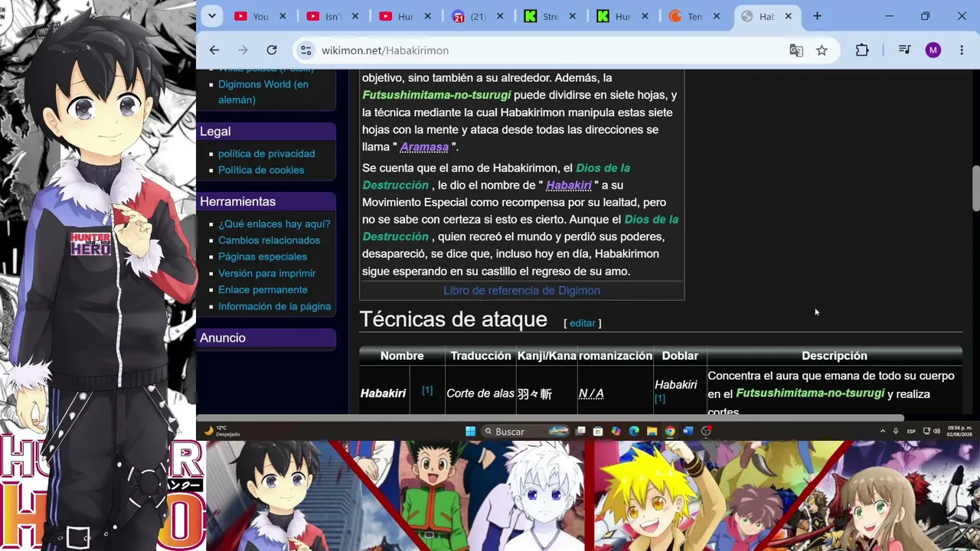Open 'Futsushimitama-no-tsurugi' link in profile text
980x551 pixels.
pos(436,96)
